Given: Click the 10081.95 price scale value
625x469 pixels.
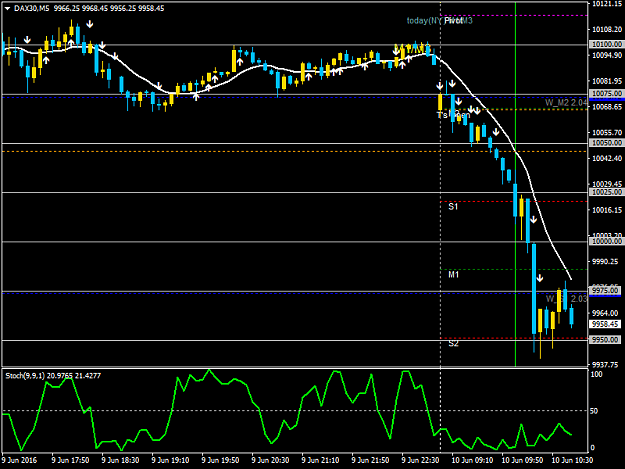Looking at the screenshot, I should click(x=607, y=81).
